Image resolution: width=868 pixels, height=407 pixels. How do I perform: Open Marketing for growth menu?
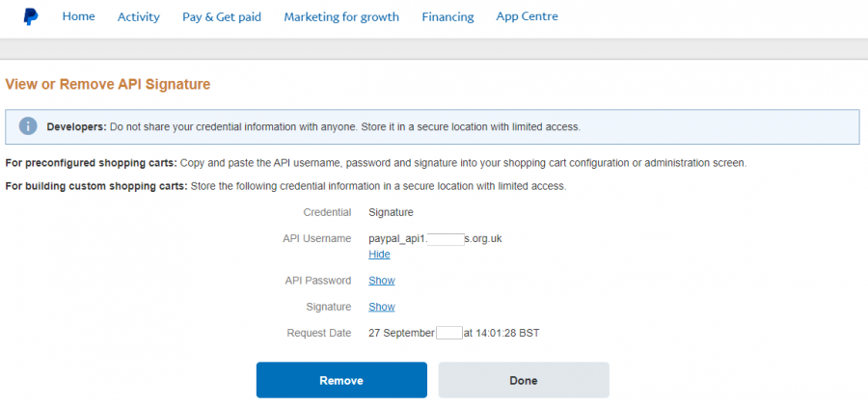coord(341,17)
